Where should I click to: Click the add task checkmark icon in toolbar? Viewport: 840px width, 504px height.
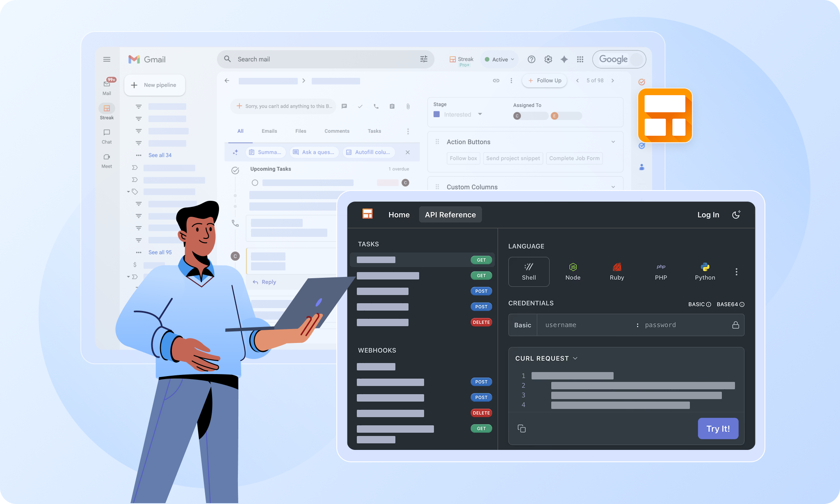pos(360,106)
